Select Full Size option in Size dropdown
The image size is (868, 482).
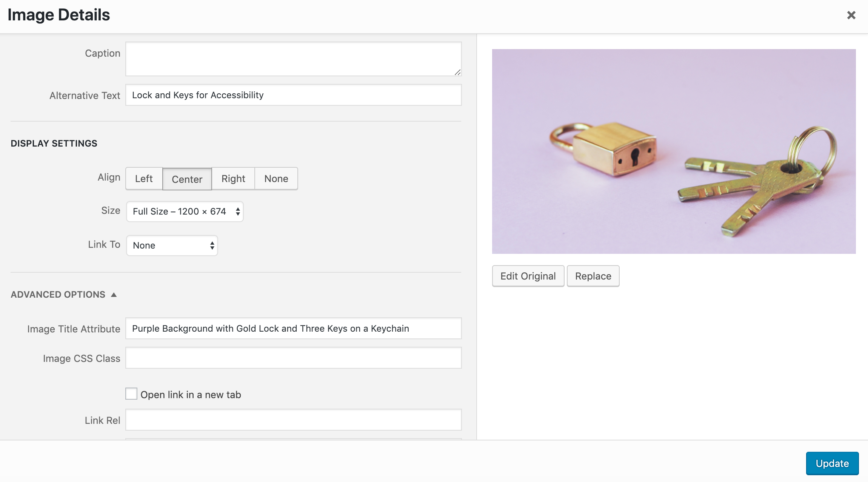point(184,211)
